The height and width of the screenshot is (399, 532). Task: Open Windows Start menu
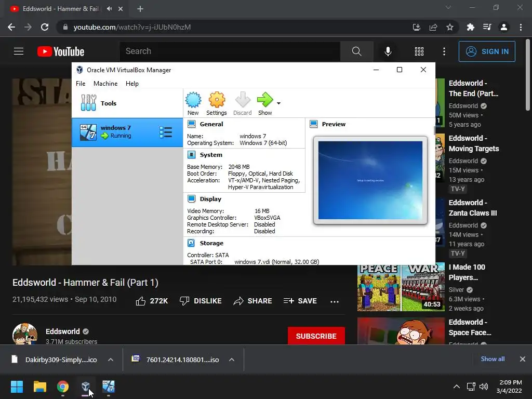(x=17, y=387)
